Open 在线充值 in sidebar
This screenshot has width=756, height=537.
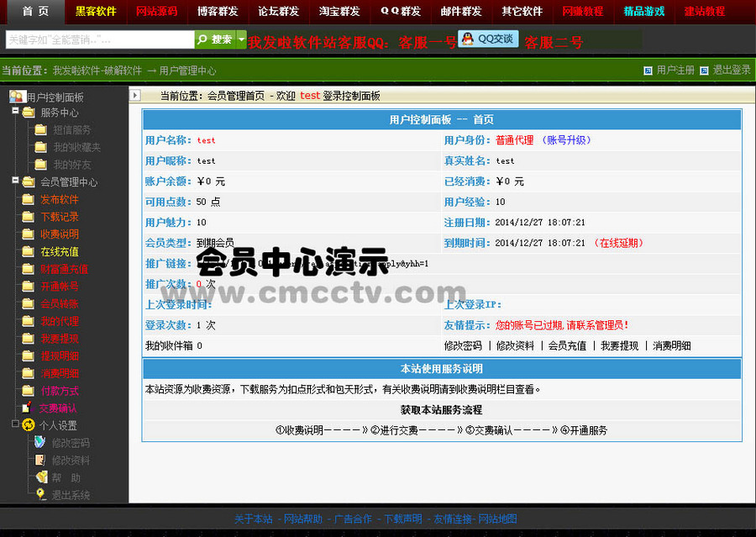click(60, 251)
